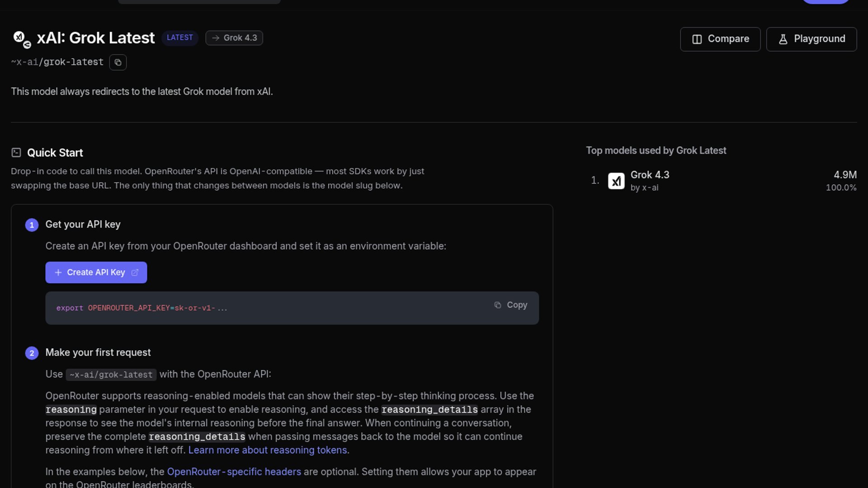The height and width of the screenshot is (488, 868).
Task: Click the Quick Start heading
Action: [55, 153]
